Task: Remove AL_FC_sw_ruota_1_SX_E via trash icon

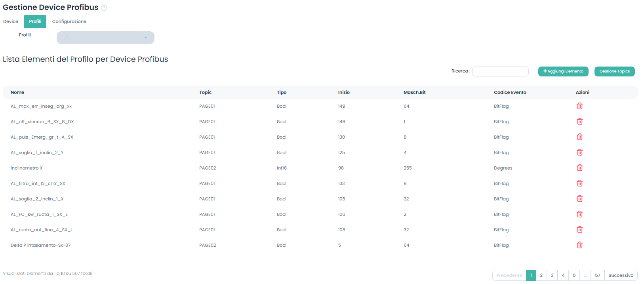Action: [x=579, y=214]
